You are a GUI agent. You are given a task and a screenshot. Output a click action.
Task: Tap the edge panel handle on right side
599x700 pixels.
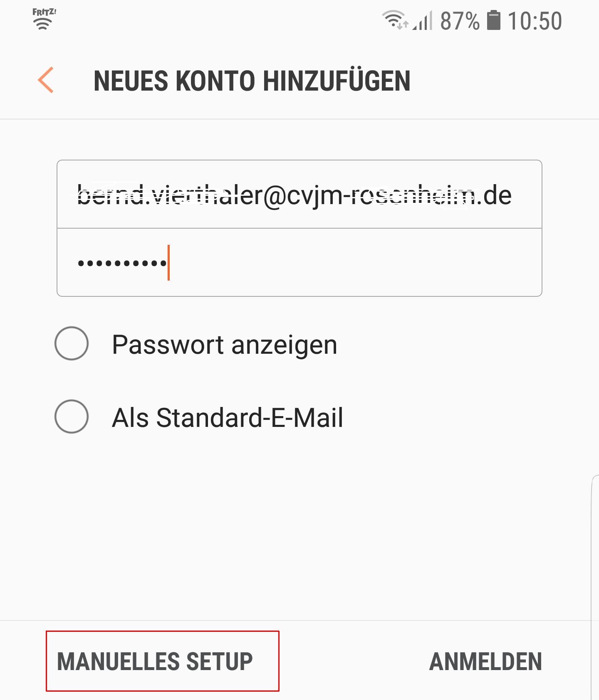coord(595,582)
